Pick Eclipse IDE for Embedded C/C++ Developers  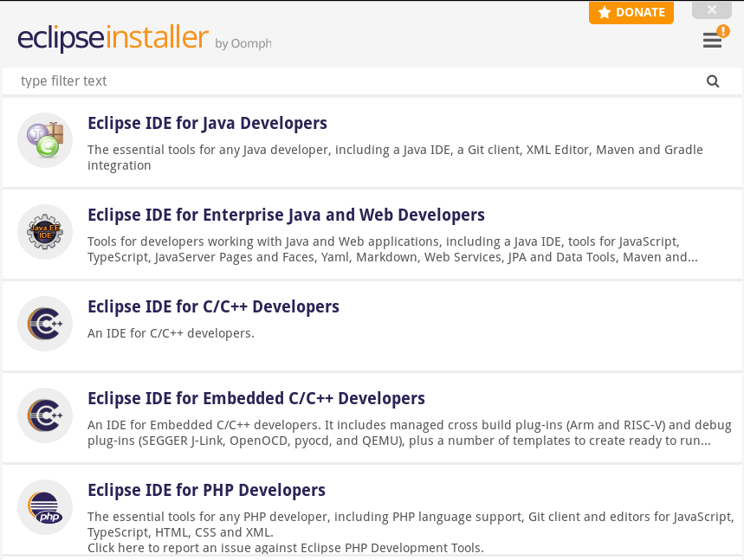[x=256, y=398]
